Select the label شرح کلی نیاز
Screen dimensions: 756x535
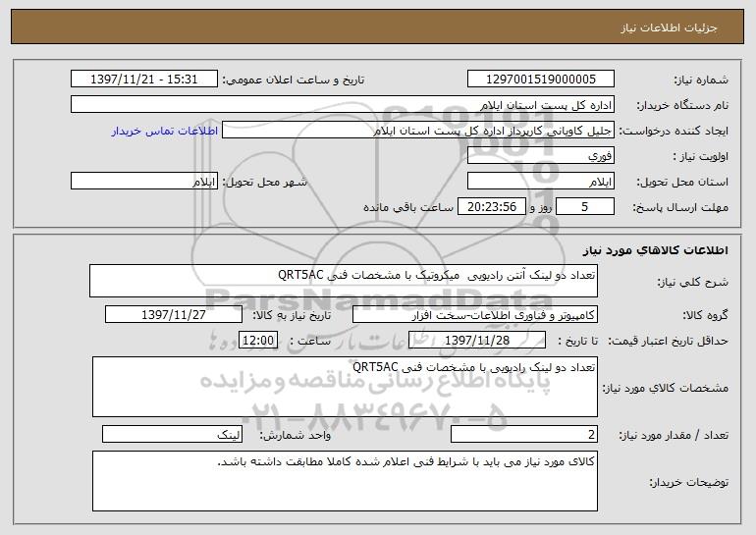pyautogui.click(x=693, y=282)
